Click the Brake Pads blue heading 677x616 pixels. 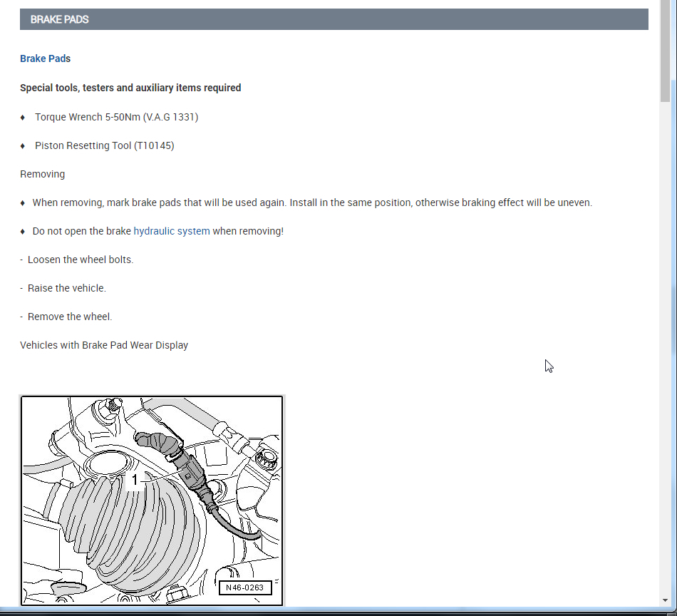[x=46, y=58]
